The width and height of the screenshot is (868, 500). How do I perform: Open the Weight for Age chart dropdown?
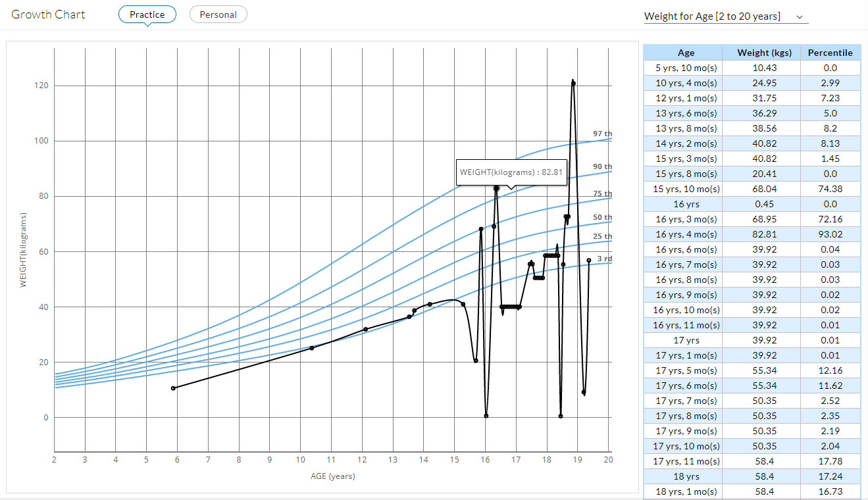725,17
